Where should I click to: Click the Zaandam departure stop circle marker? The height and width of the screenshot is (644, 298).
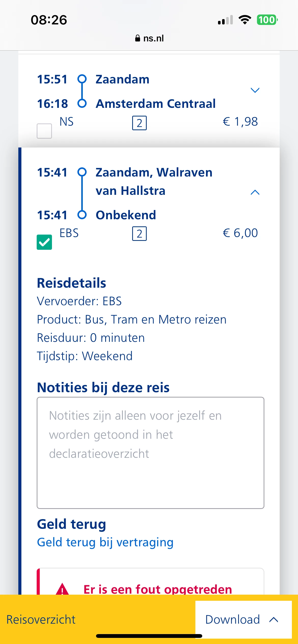(82, 79)
